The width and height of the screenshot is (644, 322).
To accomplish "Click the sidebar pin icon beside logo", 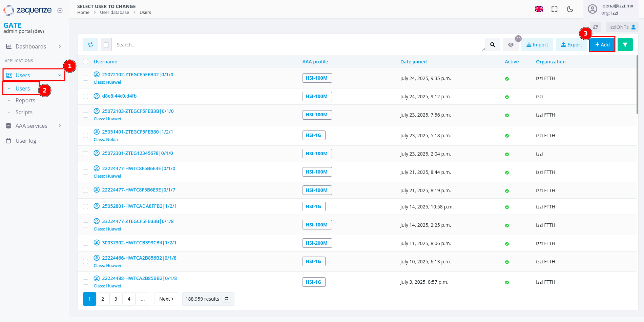I will click(60, 11).
